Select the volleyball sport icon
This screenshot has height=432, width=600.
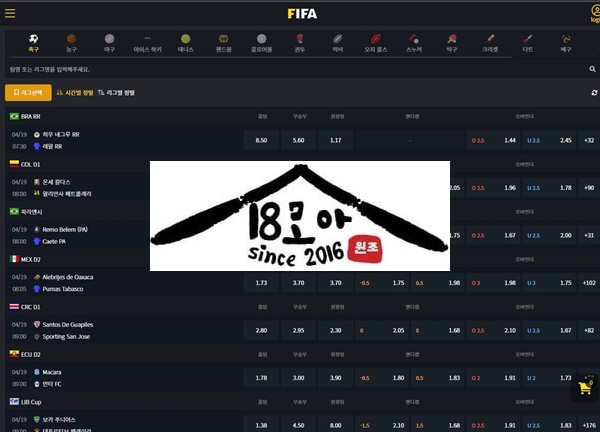tap(566, 39)
